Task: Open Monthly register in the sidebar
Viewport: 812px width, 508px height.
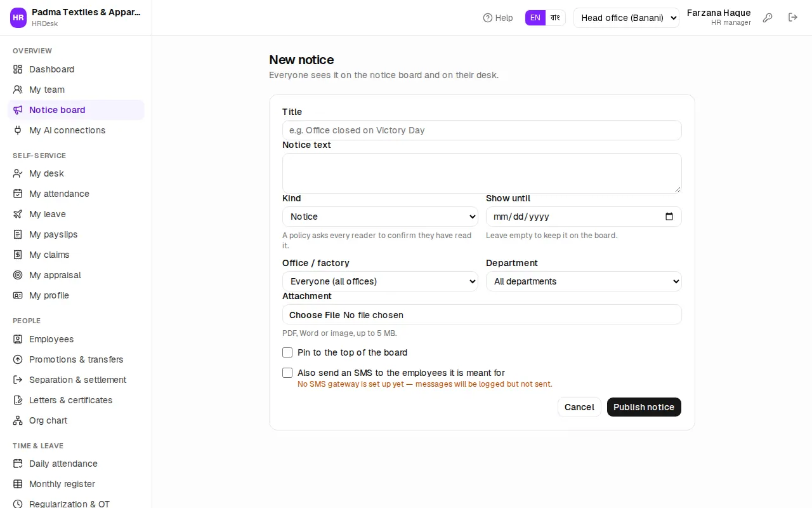Action: point(76,484)
